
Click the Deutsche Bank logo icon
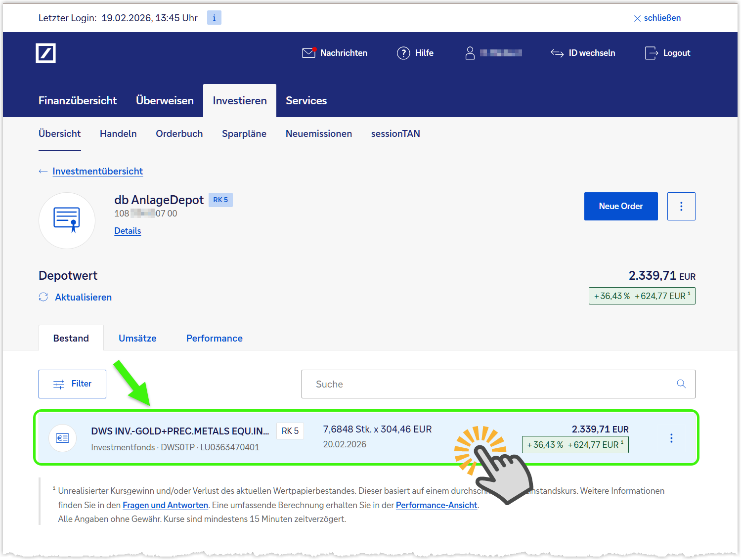pyautogui.click(x=45, y=53)
